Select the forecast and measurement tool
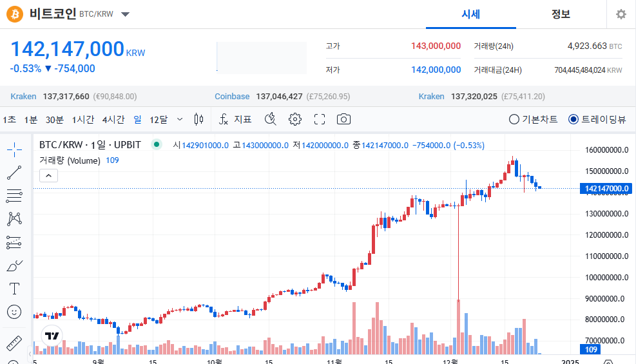Screen dimensions: 636x364 pos(14,242)
